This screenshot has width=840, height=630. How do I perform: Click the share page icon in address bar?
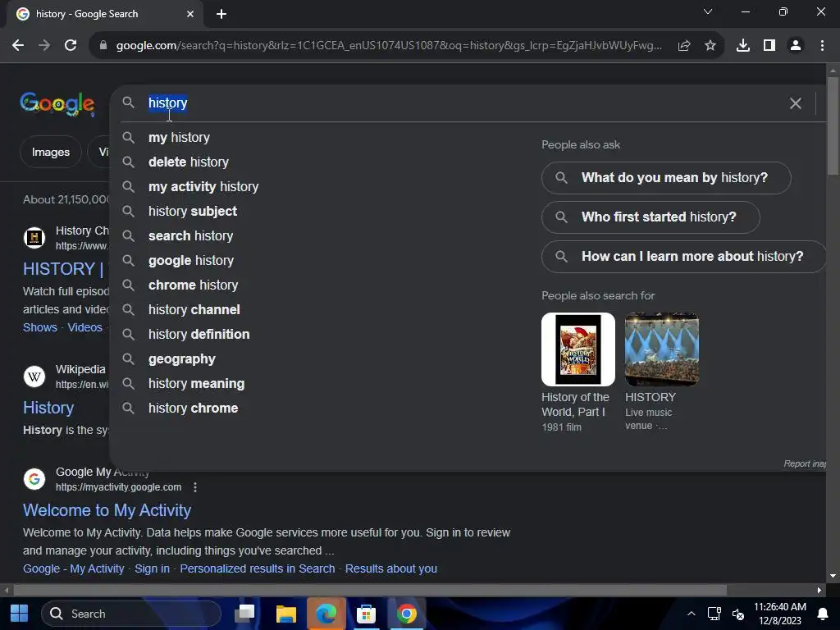click(684, 46)
